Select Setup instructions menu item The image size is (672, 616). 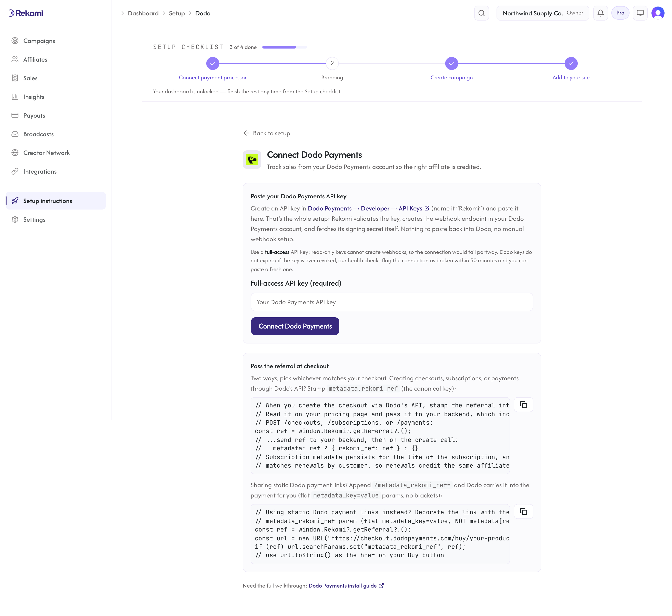pos(56,201)
